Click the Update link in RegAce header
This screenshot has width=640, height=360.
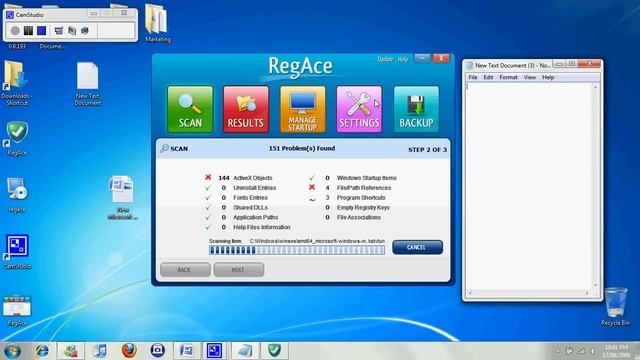click(x=384, y=59)
